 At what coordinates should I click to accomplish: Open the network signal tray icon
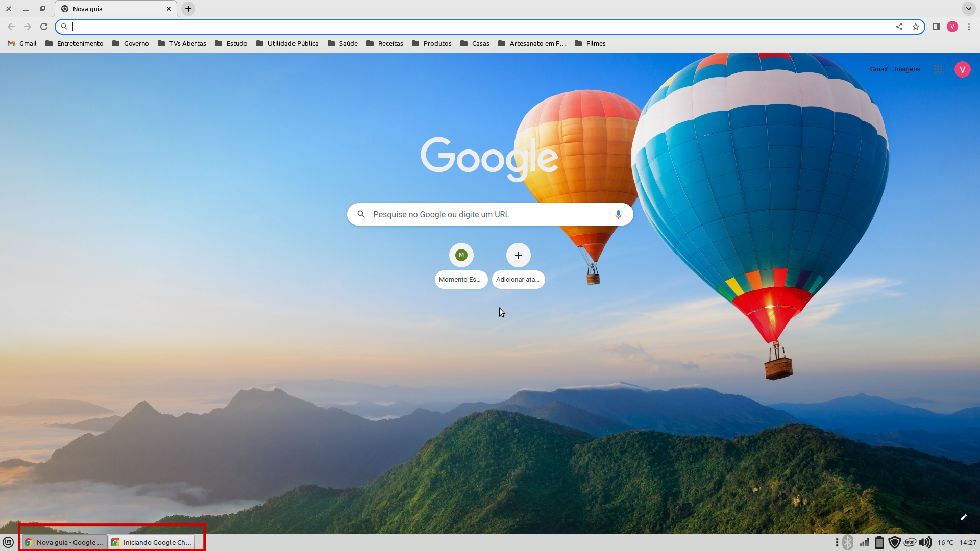point(864,542)
